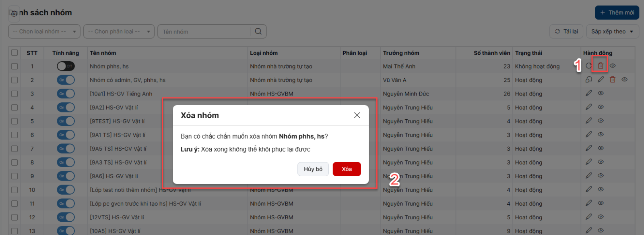
Task: Click Hủy bỏ to cancel deletion
Action: coord(313,169)
